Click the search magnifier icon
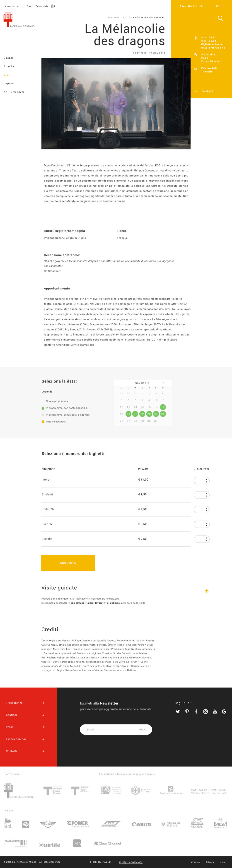 pyautogui.click(x=220, y=18)
